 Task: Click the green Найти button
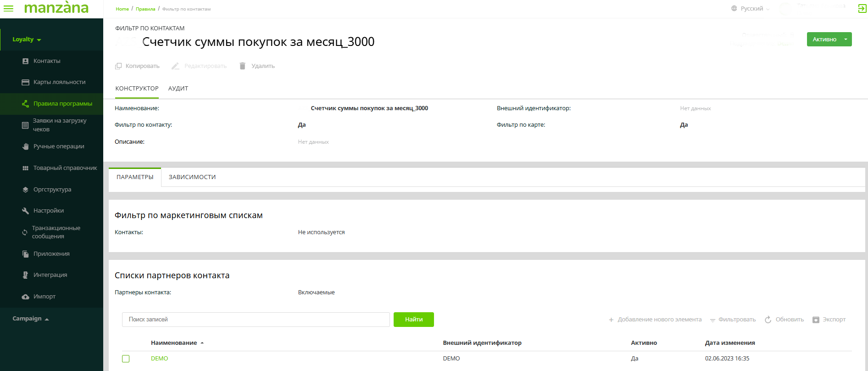click(413, 320)
